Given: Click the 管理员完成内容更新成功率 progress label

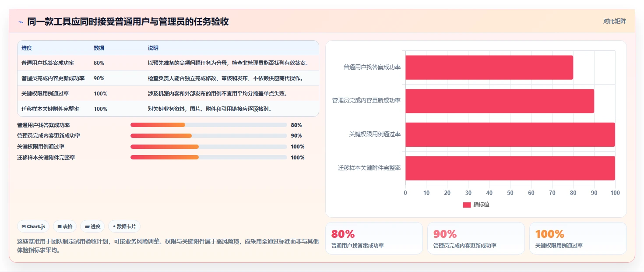Looking at the screenshot, I should click(x=49, y=136).
